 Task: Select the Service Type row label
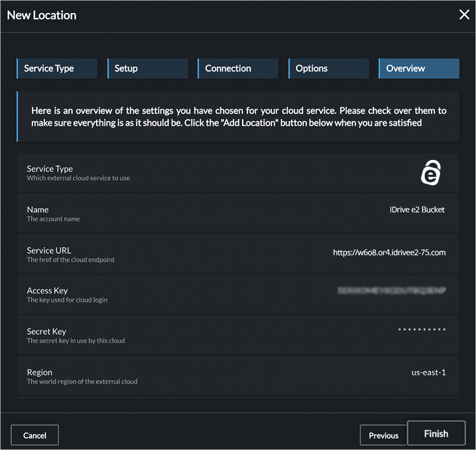tap(50, 169)
